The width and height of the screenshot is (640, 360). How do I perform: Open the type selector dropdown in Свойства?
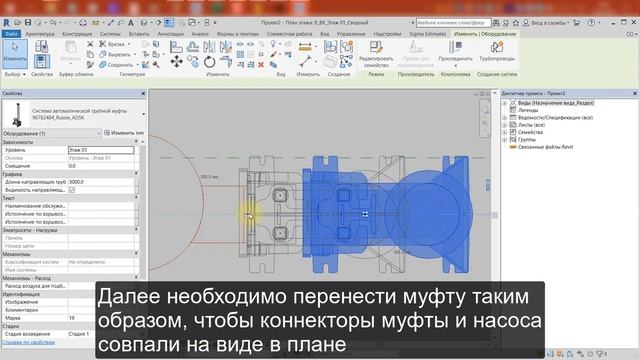(x=143, y=114)
